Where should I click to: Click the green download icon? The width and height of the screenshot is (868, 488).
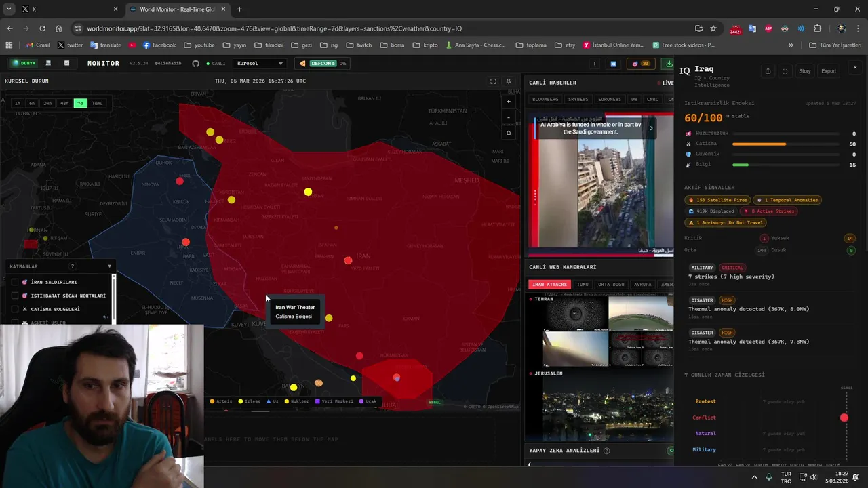pos(669,64)
